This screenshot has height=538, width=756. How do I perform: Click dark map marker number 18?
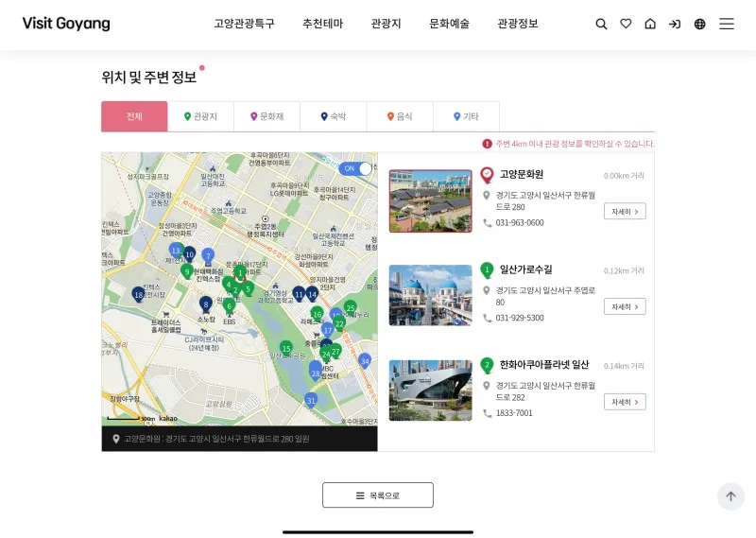point(138,295)
